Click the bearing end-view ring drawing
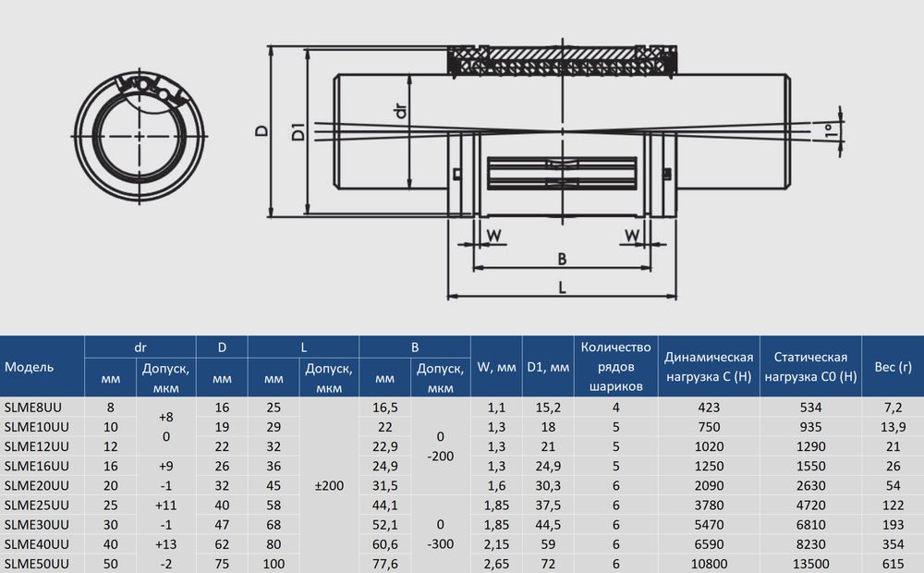Screen dimensions: 924x573 (x=140, y=136)
